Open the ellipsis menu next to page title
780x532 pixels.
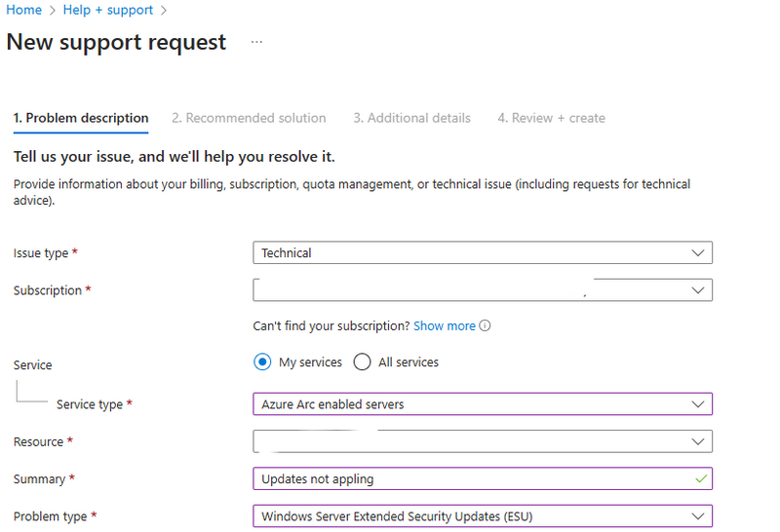pyautogui.click(x=256, y=43)
